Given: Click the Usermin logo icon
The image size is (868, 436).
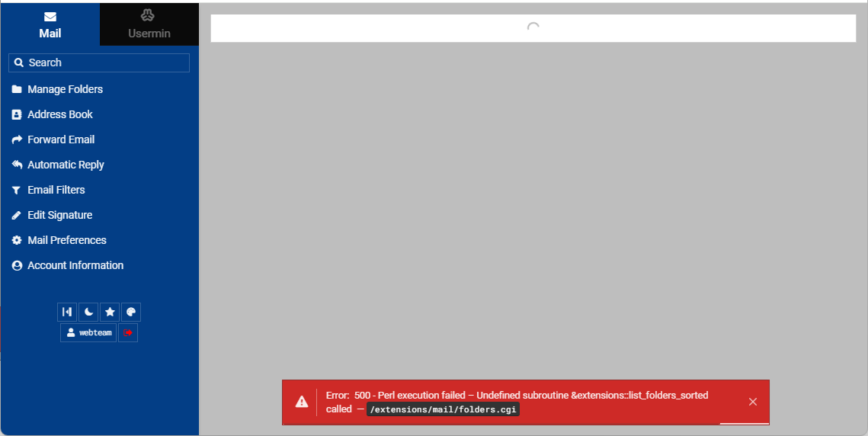Looking at the screenshot, I should click(147, 15).
